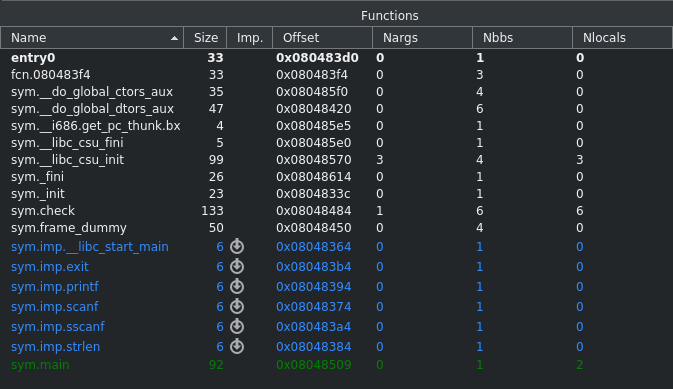Click offset 0x08048570 of __libc_csu_init
Viewport: 673px width, 389px height.
tap(314, 160)
